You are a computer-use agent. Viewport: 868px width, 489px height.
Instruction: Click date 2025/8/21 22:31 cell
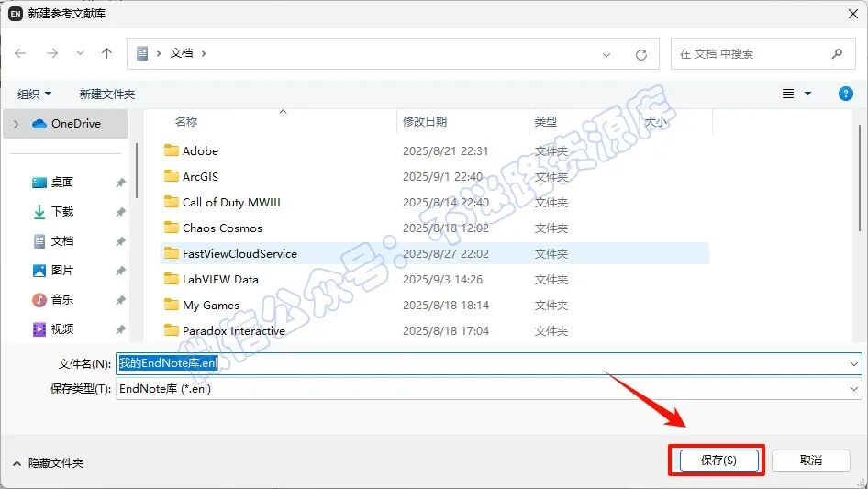[x=446, y=150]
